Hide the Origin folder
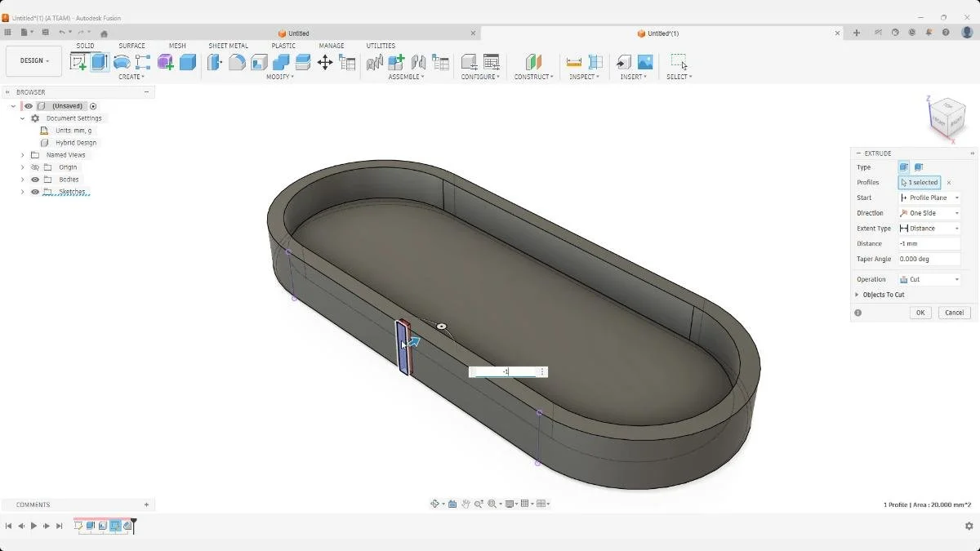 click(x=34, y=167)
